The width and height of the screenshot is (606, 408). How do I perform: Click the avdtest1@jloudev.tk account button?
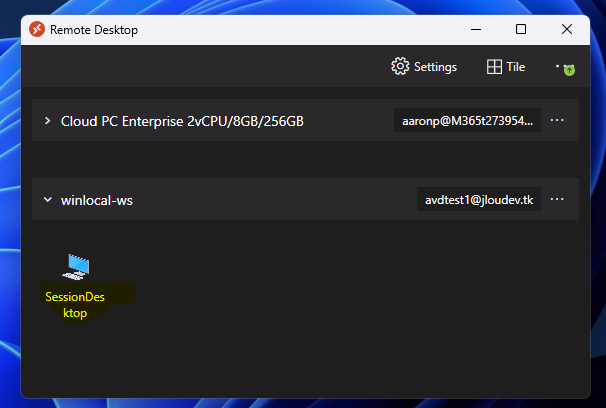point(479,200)
